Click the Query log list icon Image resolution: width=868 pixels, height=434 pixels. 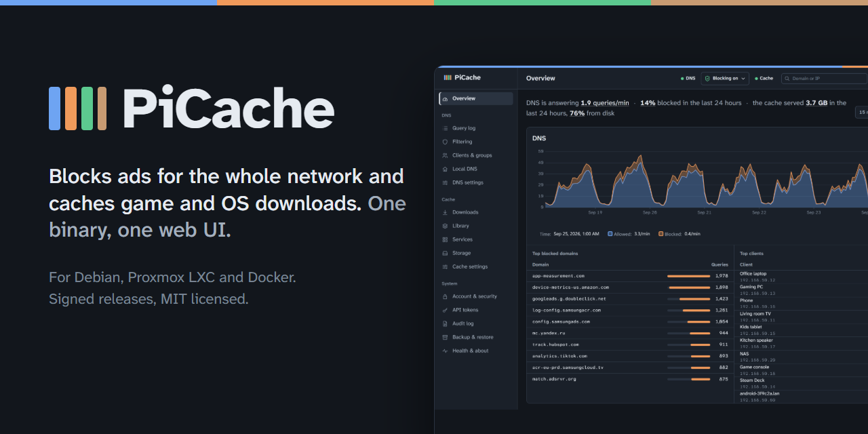click(x=445, y=128)
